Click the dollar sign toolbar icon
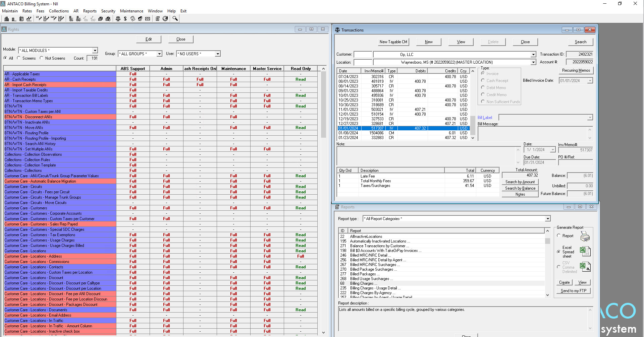The height and width of the screenshot is (337, 644). (x=125, y=19)
